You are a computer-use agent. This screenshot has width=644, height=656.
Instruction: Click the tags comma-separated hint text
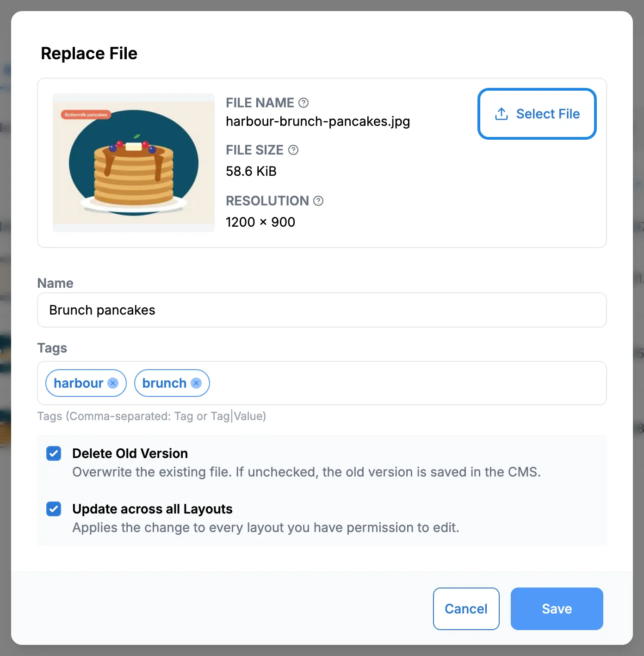(152, 416)
